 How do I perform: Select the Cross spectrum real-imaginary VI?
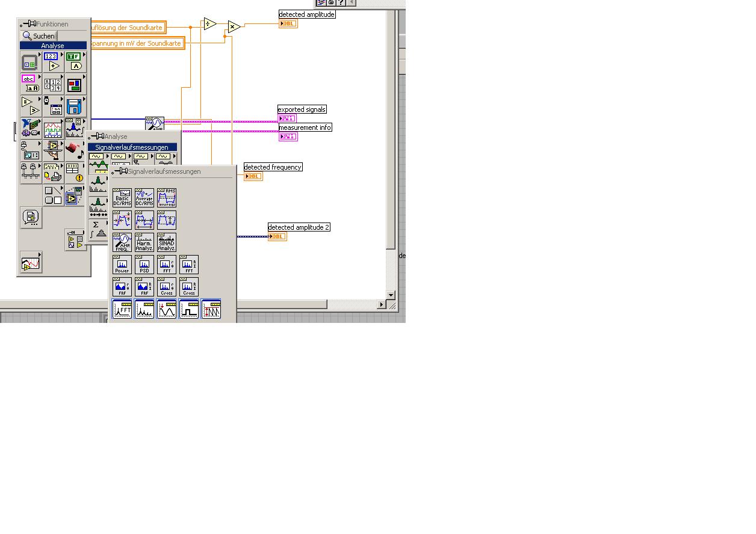(x=189, y=287)
